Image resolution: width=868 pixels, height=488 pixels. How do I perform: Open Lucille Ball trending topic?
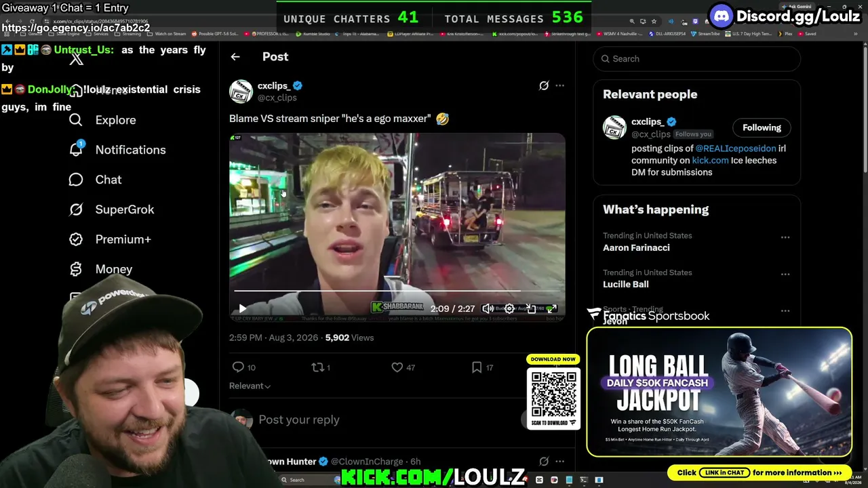click(626, 285)
